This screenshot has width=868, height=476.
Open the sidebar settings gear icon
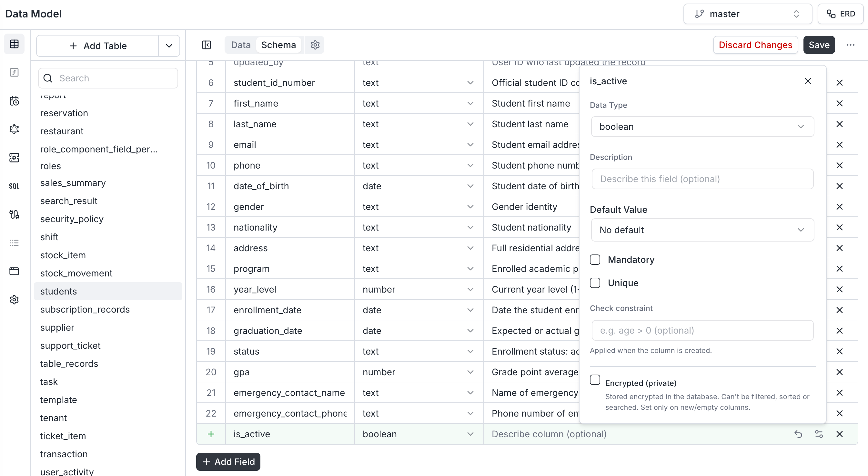[x=14, y=299]
